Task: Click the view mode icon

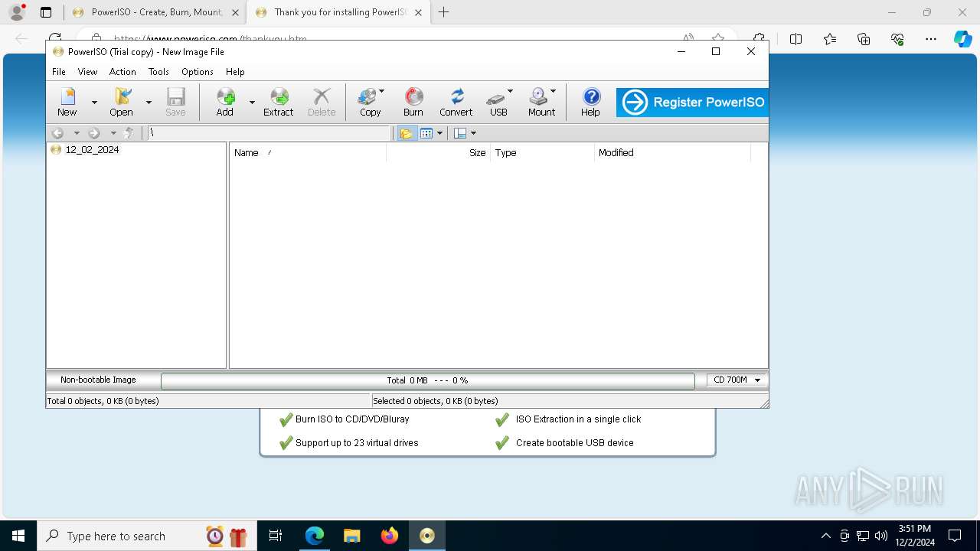Action: point(426,133)
